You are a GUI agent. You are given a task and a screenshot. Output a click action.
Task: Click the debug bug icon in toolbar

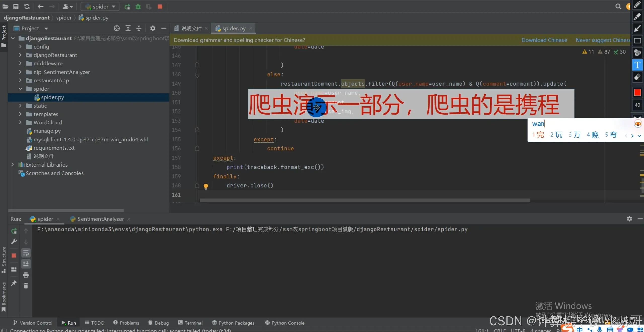click(138, 7)
